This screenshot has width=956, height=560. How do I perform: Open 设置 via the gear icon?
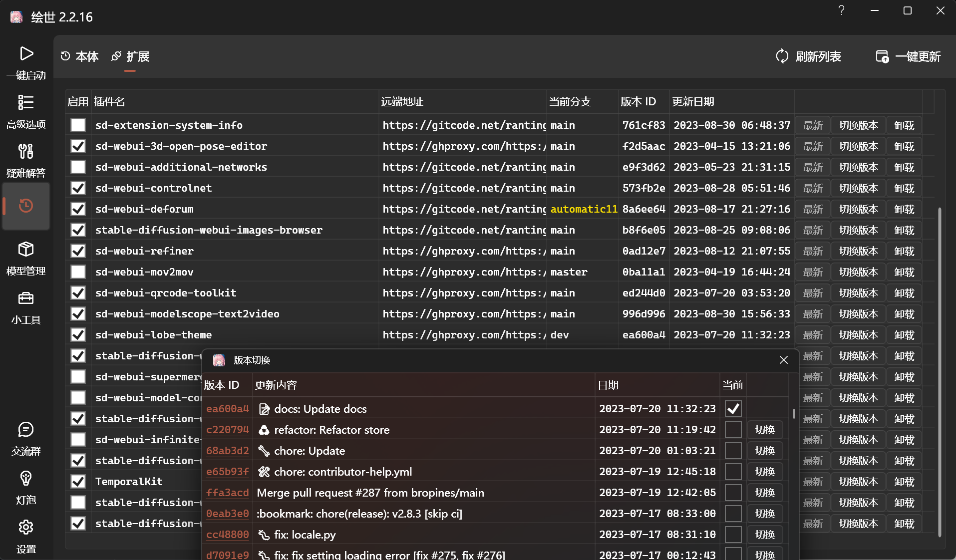click(x=26, y=527)
